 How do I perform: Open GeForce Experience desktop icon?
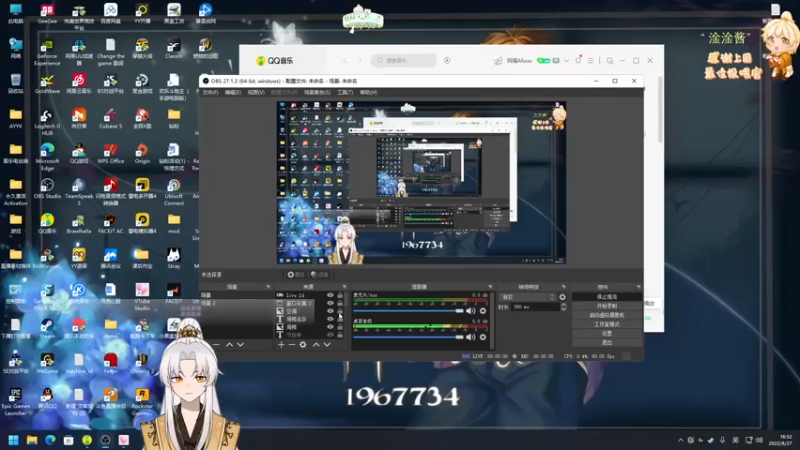47,53
